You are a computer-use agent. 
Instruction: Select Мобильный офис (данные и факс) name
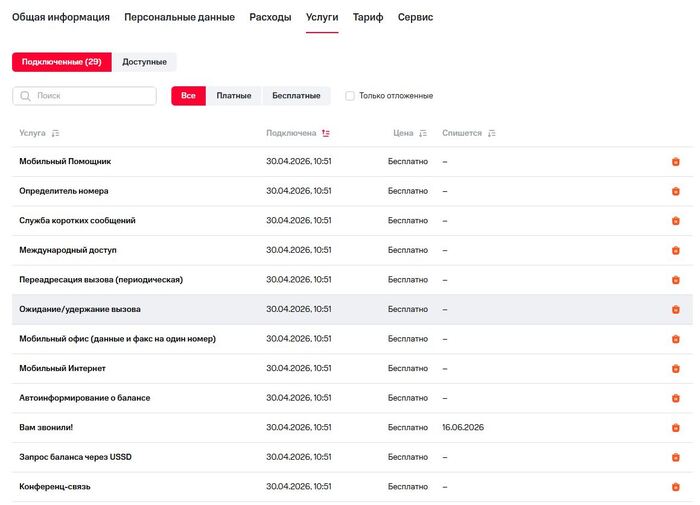tap(117, 338)
